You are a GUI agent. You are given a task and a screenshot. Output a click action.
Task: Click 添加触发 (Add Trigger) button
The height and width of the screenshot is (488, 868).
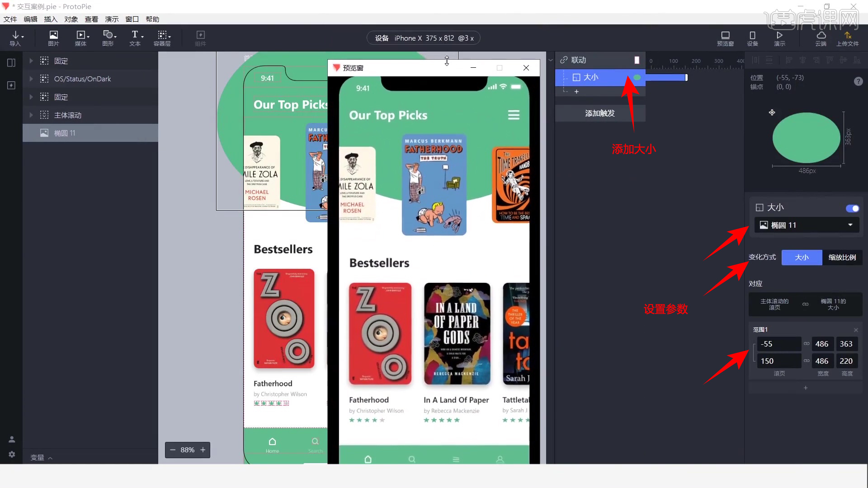[x=599, y=113]
